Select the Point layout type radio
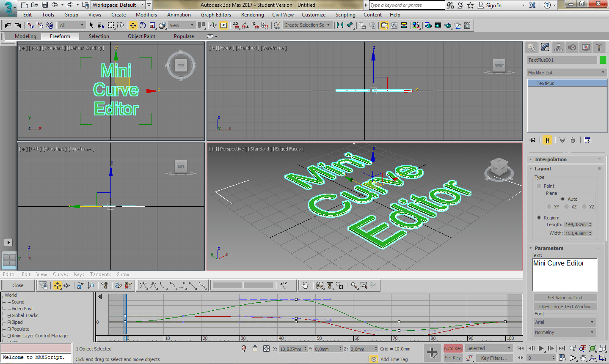This screenshot has width=609, height=364. 539,186
